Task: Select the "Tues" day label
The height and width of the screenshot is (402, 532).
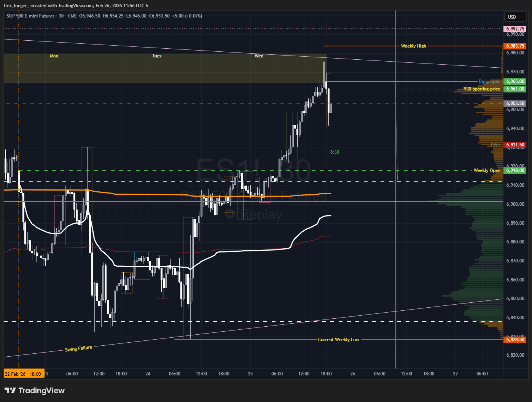Action: (x=157, y=56)
